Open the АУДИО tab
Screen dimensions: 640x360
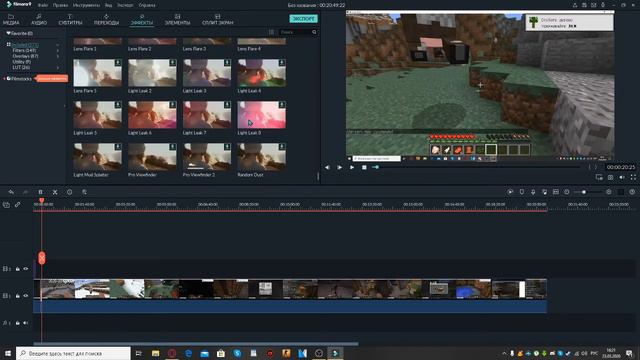(39, 20)
